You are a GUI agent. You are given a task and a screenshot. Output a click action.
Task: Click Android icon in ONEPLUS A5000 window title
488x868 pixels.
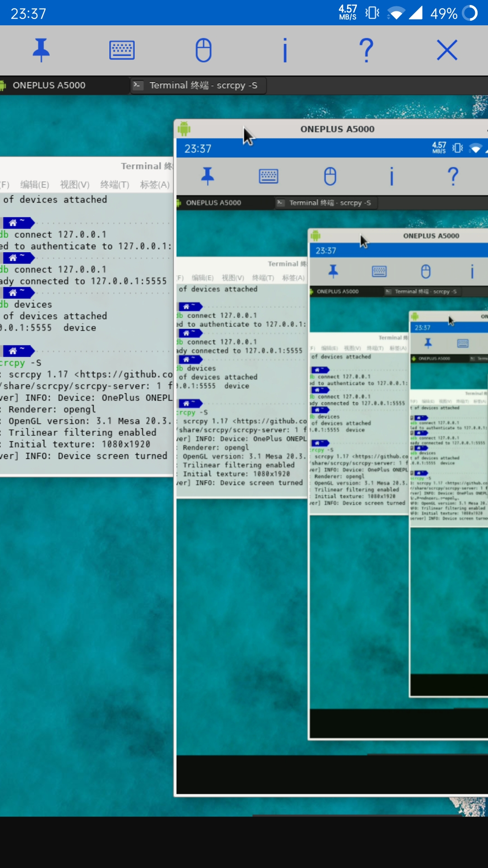pos(184,129)
